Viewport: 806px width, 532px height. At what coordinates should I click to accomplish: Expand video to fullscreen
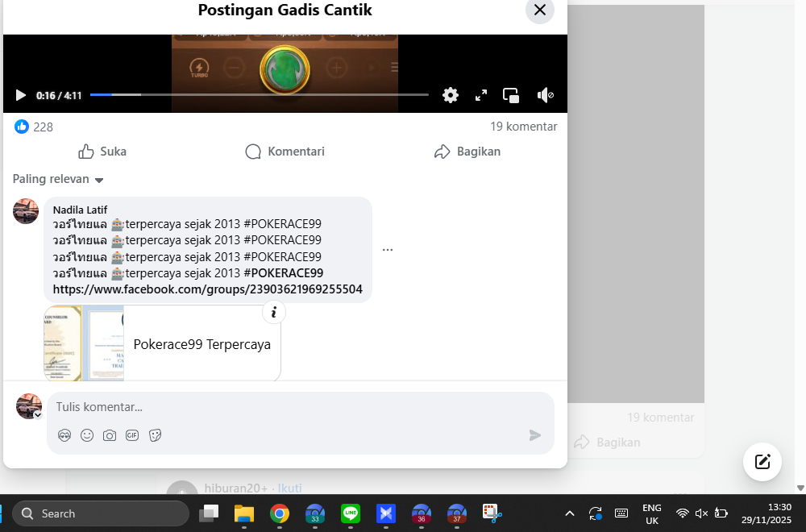pyautogui.click(x=481, y=95)
